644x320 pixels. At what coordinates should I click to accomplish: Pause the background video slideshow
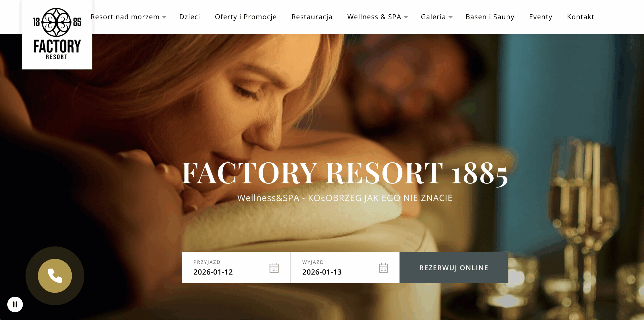[15, 304]
